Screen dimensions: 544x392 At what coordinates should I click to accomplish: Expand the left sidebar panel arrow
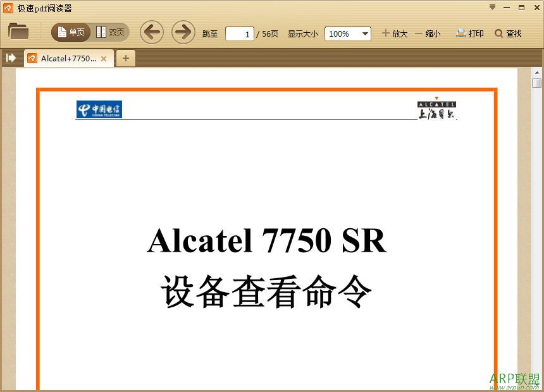pos(10,58)
